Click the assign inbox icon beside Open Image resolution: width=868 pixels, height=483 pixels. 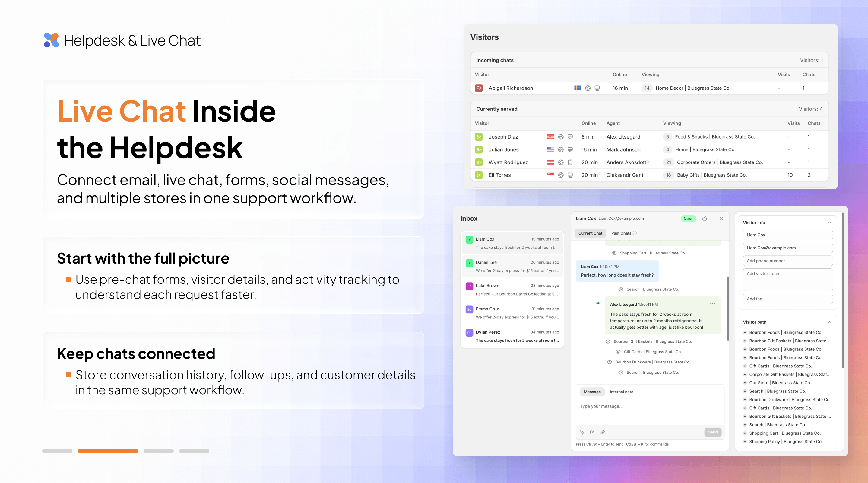[705, 219]
